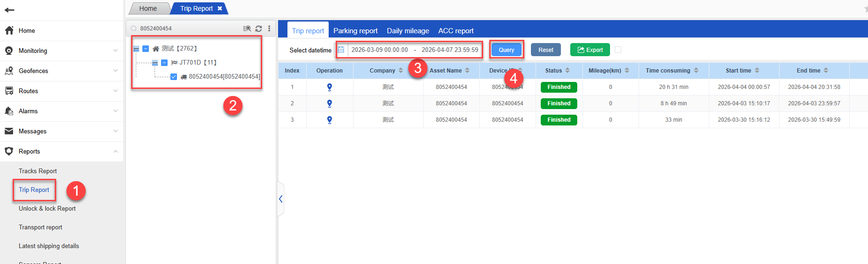Collapse the JT701D tree node

(x=155, y=63)
